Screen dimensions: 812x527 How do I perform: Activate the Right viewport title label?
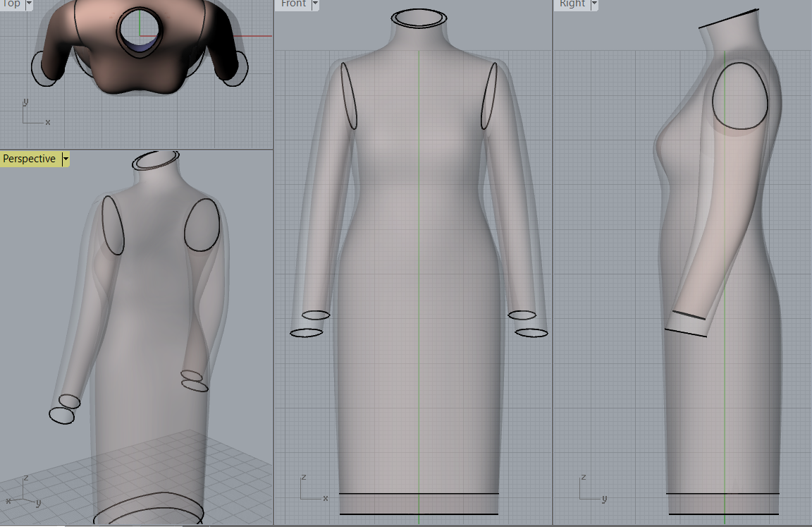point(572,4)
